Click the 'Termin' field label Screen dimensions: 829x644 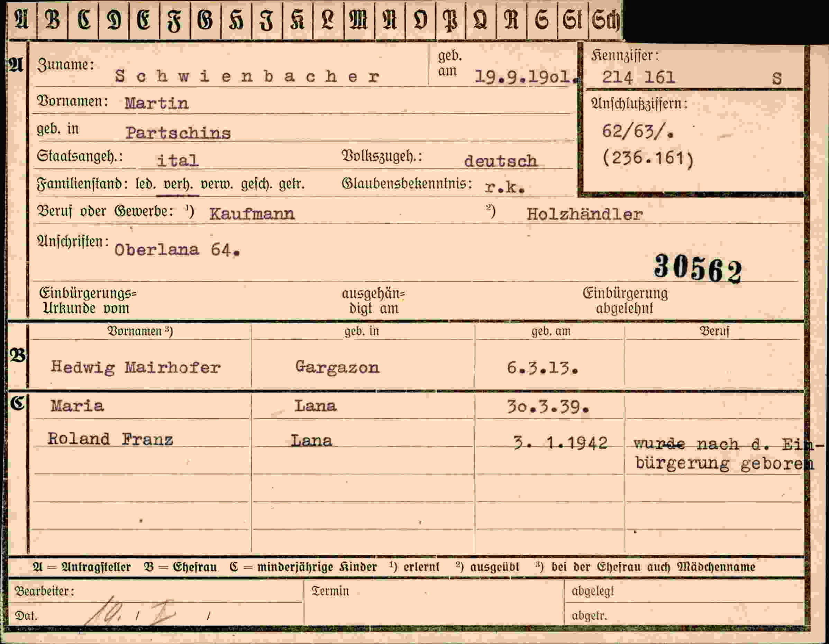330,591
